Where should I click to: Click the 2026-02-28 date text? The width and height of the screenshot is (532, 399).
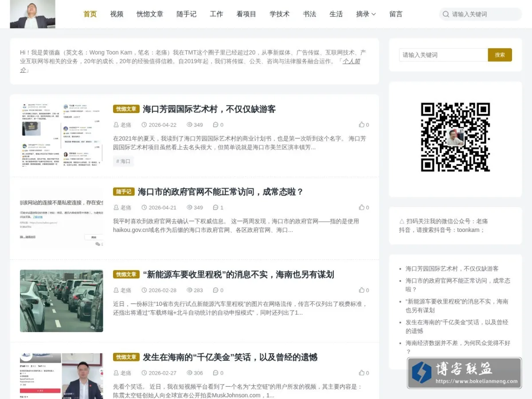[162, 290]
